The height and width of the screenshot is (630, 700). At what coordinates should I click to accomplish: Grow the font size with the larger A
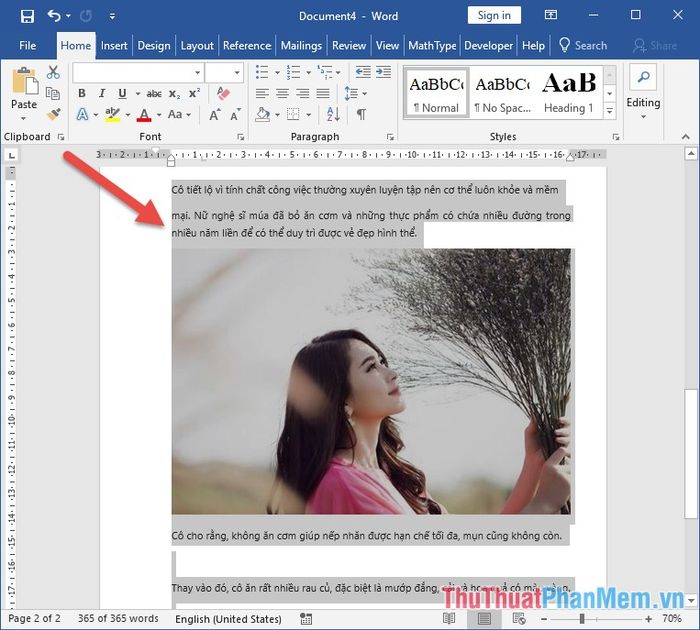pos(215,115)
